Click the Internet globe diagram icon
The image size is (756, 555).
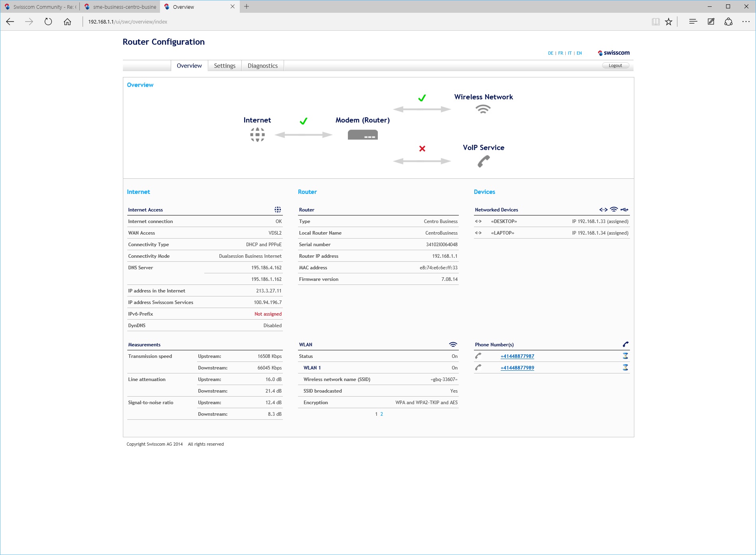pyautogui.click(x=257, y=134)
